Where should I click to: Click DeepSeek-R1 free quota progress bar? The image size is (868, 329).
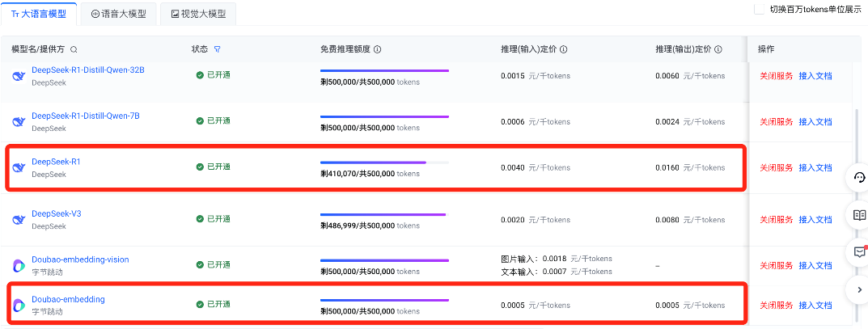click(384, 162)
